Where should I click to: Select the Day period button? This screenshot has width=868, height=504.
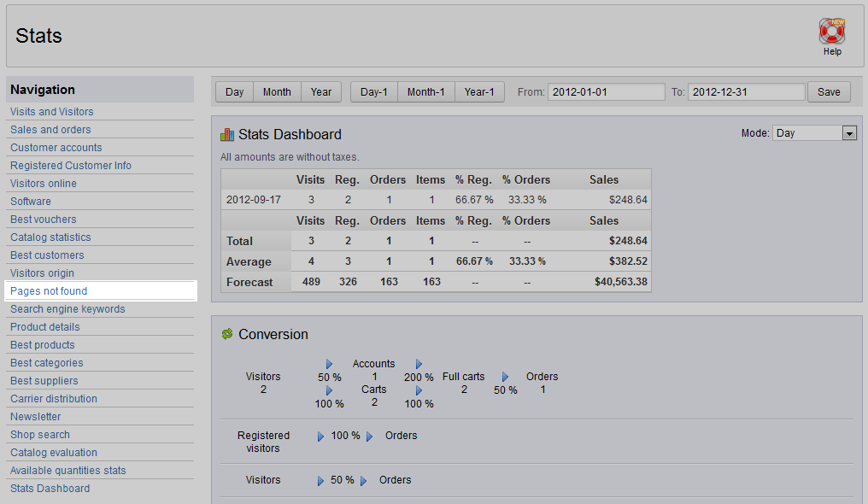pos(234,92)
